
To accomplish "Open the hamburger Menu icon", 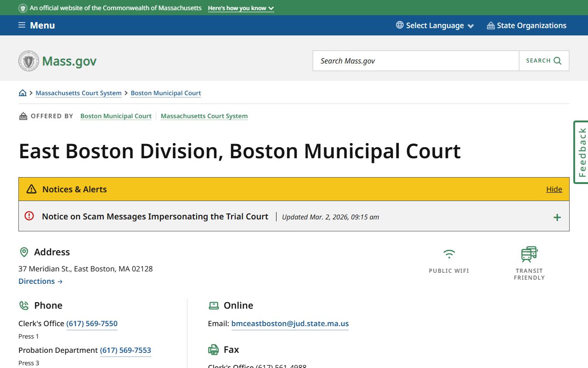I will pos(22,25).
